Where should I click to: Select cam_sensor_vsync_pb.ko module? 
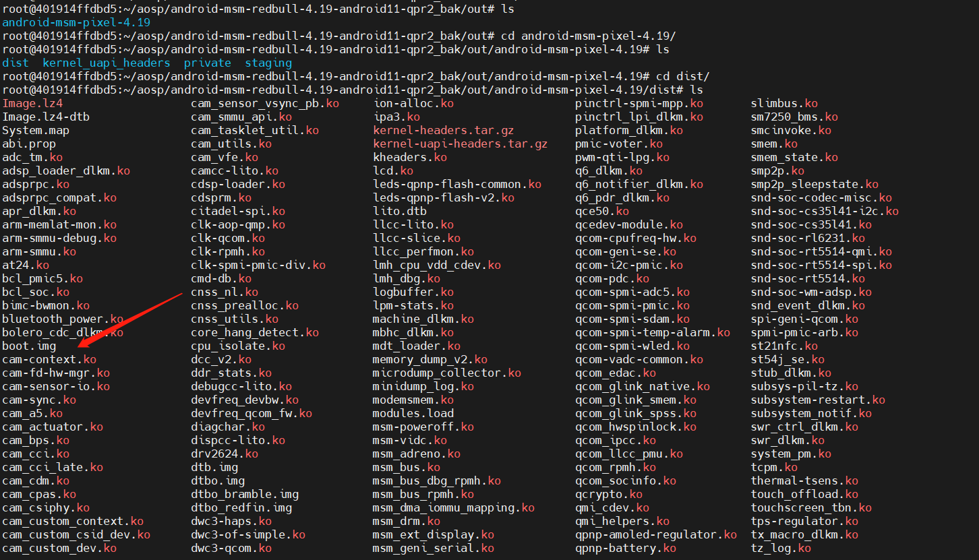265,103
